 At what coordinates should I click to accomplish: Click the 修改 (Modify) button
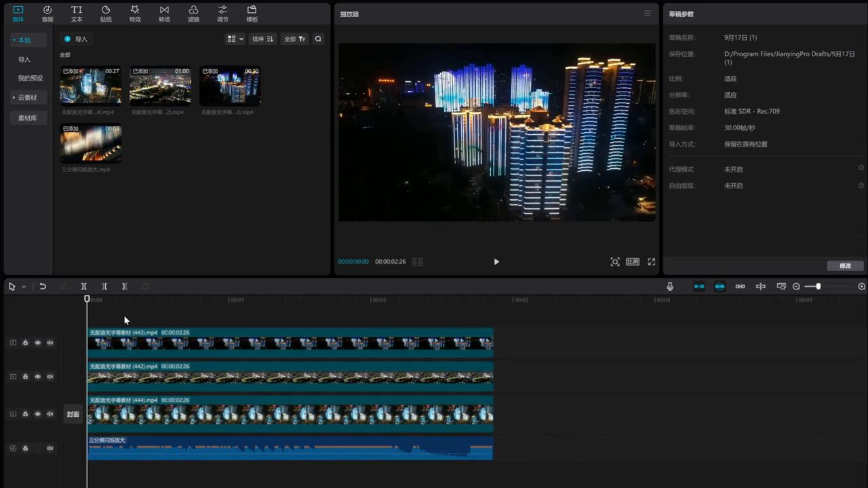pyautogui.click(x=845, y=266)
